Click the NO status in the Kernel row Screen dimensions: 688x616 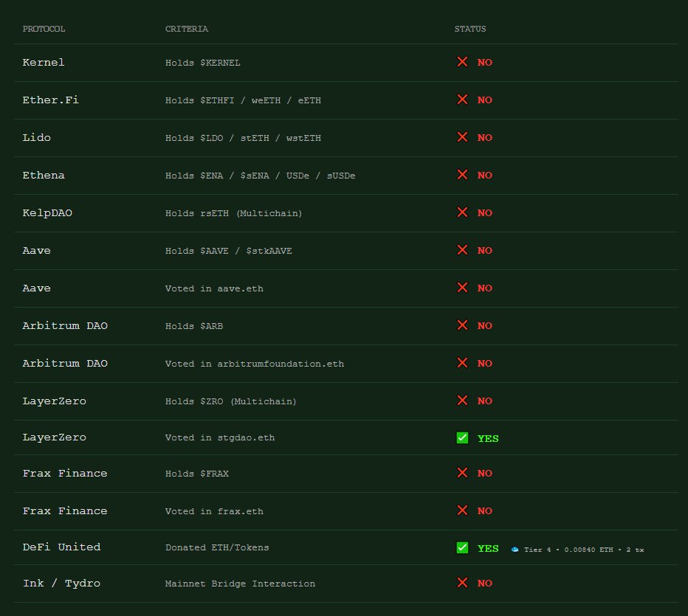point(485,62)
